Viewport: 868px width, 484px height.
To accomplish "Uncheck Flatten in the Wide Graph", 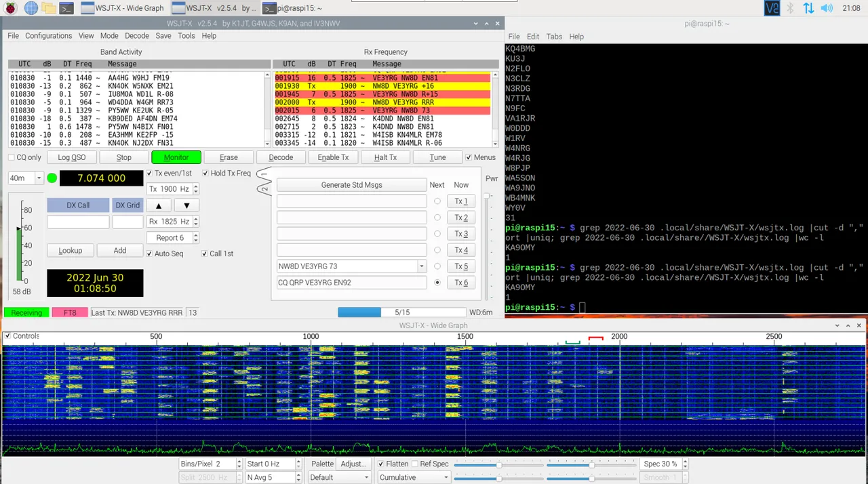I will (x=380, y=464).
